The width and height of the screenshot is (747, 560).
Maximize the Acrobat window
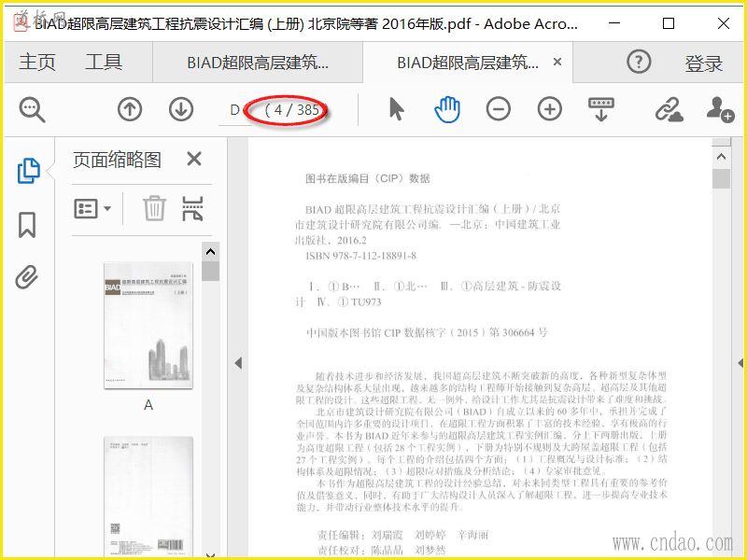[x=669, y=22]
